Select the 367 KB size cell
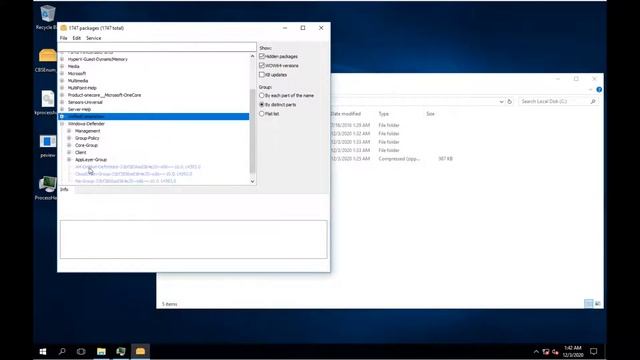Viewport: 640px width, 360px height. click(445, 159)
